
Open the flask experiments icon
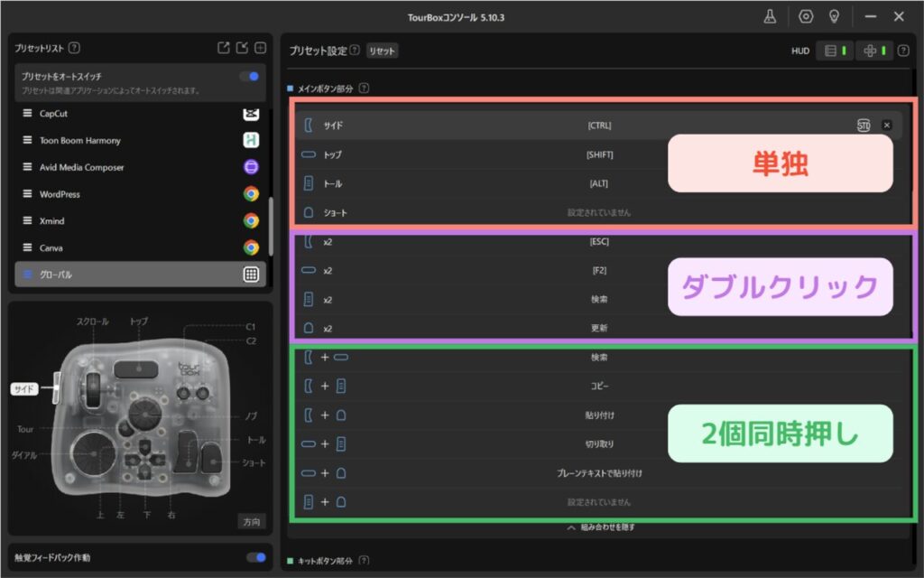click(x=771, y=16)
